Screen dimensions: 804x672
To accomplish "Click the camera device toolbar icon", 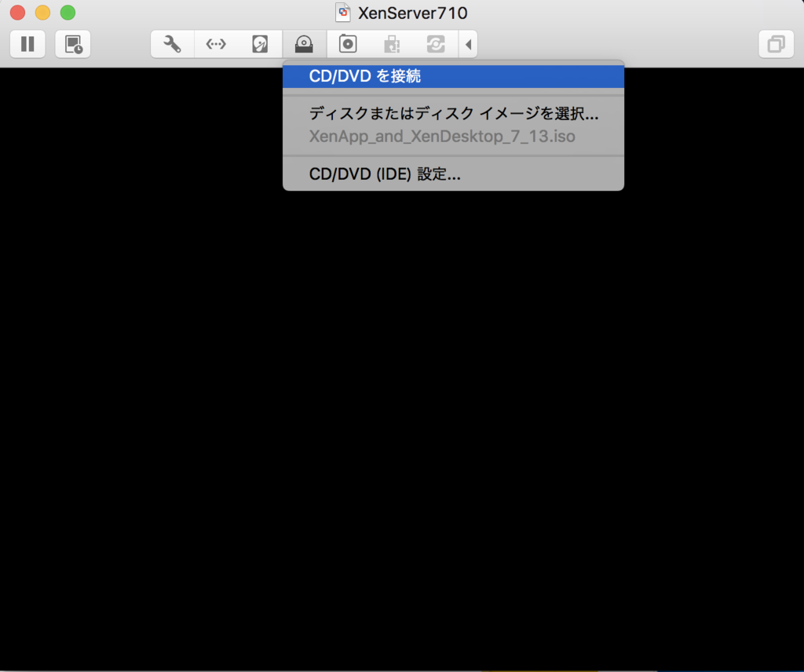I will (348, 44).
